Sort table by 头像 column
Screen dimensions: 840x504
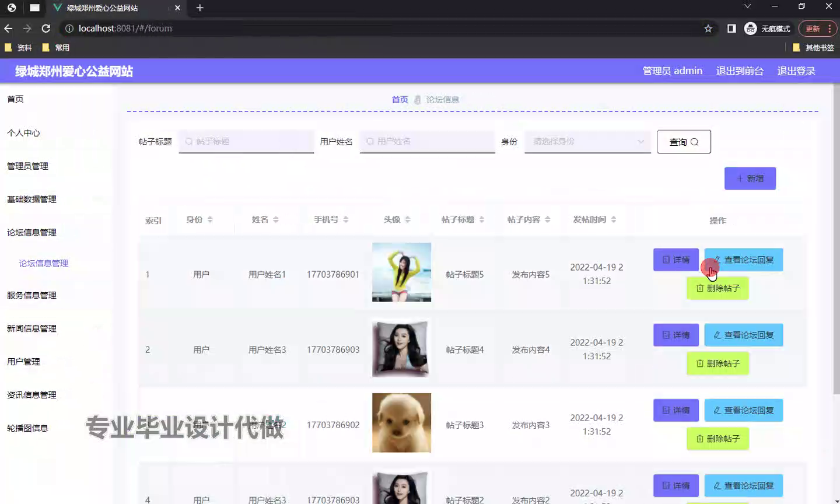[408, 219]
